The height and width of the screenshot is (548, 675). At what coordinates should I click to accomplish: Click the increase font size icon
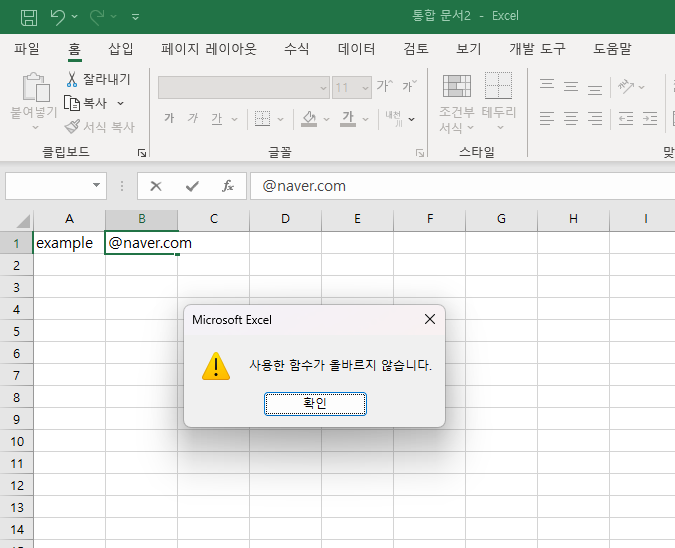384,86
